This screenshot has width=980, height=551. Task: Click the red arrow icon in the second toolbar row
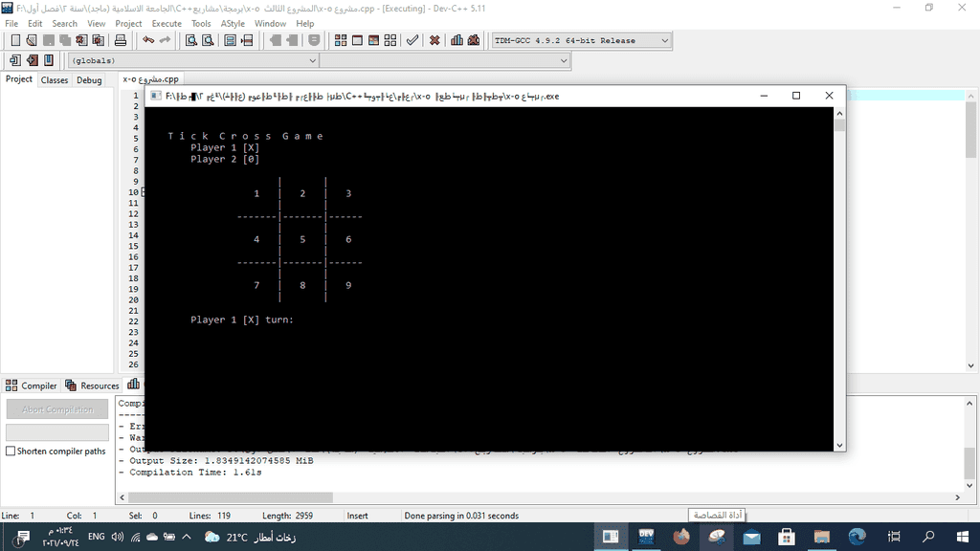[x=32, y=60]
